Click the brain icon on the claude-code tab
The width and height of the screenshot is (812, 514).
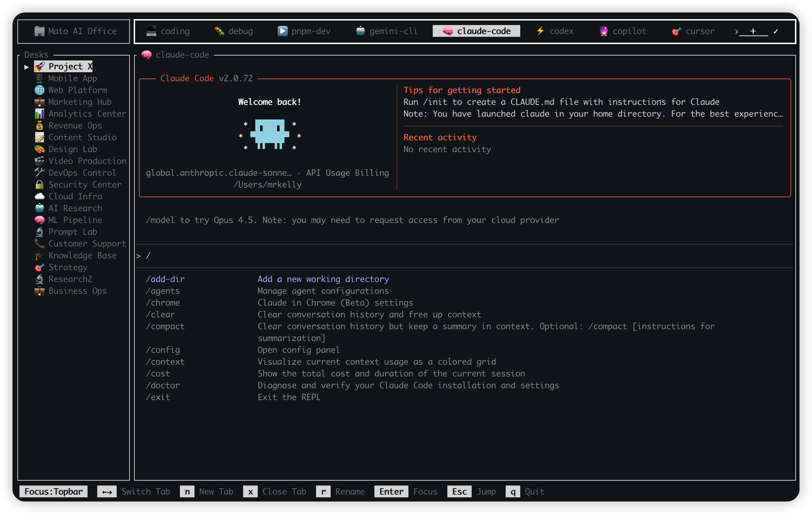pos(448,31)
